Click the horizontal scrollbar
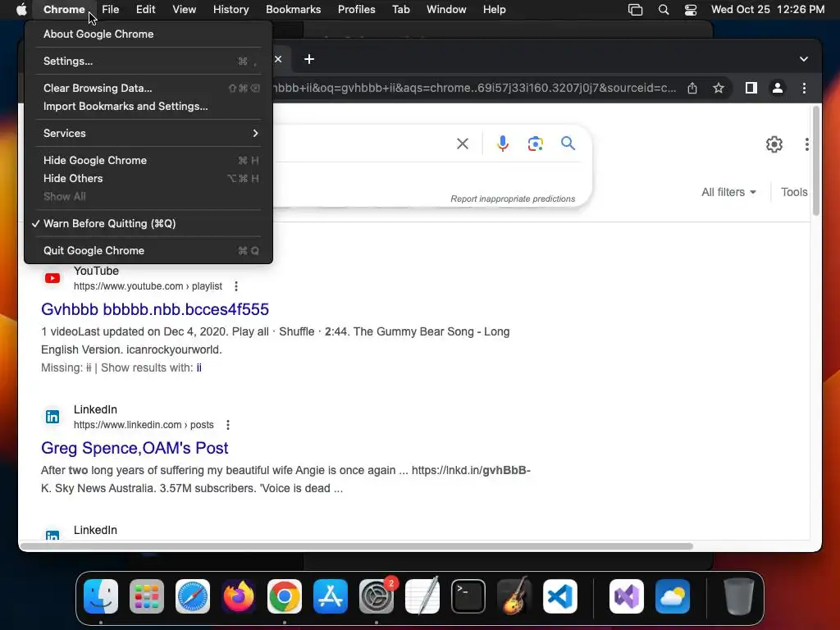The width and height of the screenshot is (840, 630). pyautogui.click(x=358, y=546)
